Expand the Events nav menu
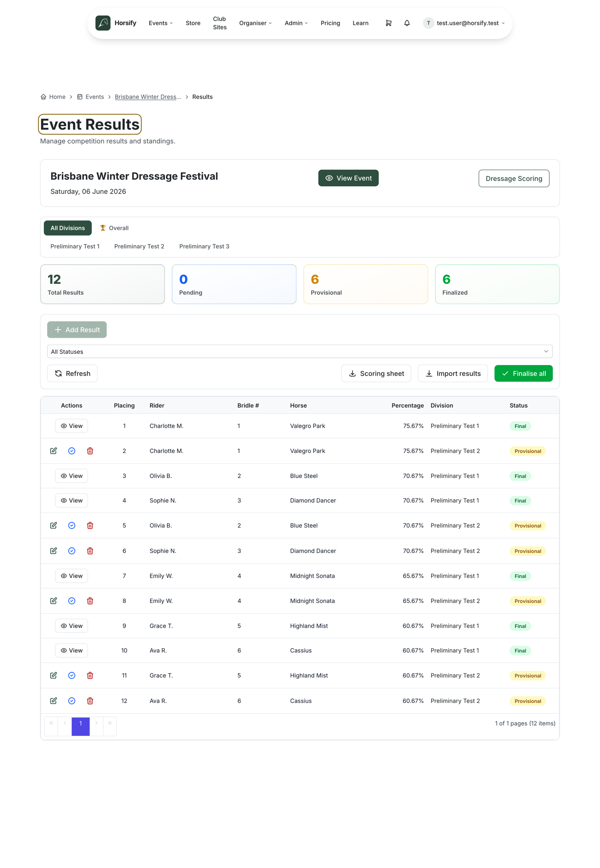Screen dimensions: 600x868 click(161, 23)
